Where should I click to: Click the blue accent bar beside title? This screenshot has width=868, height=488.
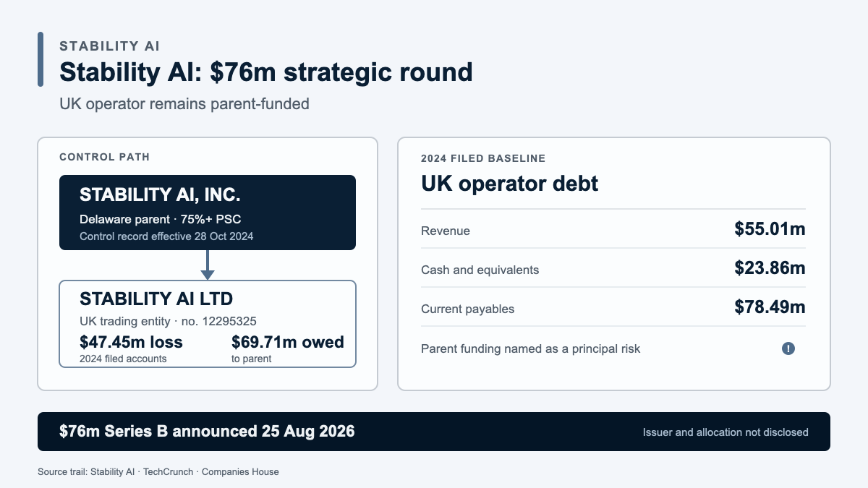[x=41, y=59]
